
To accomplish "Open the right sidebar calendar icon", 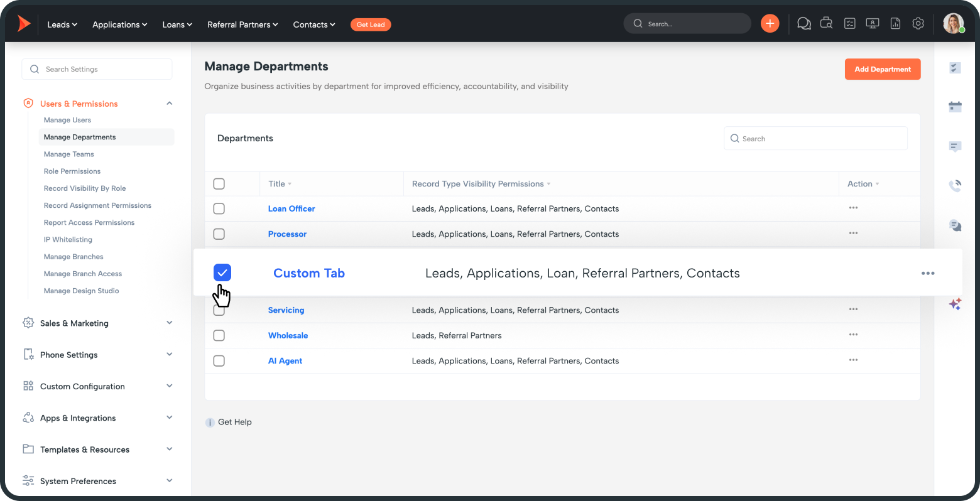I will pyautogui.click(x=955, y=107).
